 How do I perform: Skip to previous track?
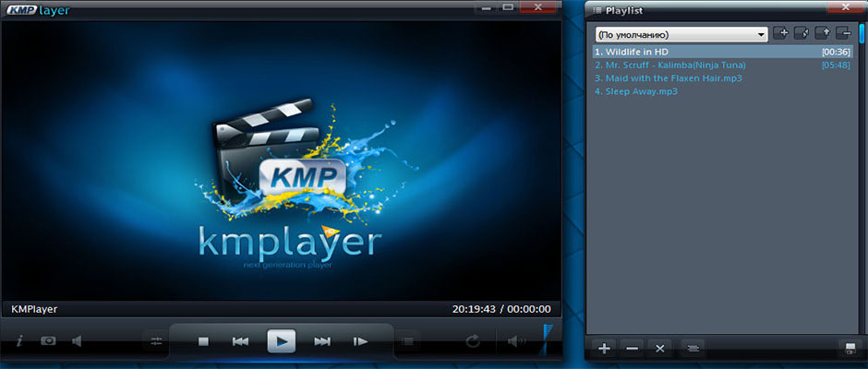(x=240, y=342)
